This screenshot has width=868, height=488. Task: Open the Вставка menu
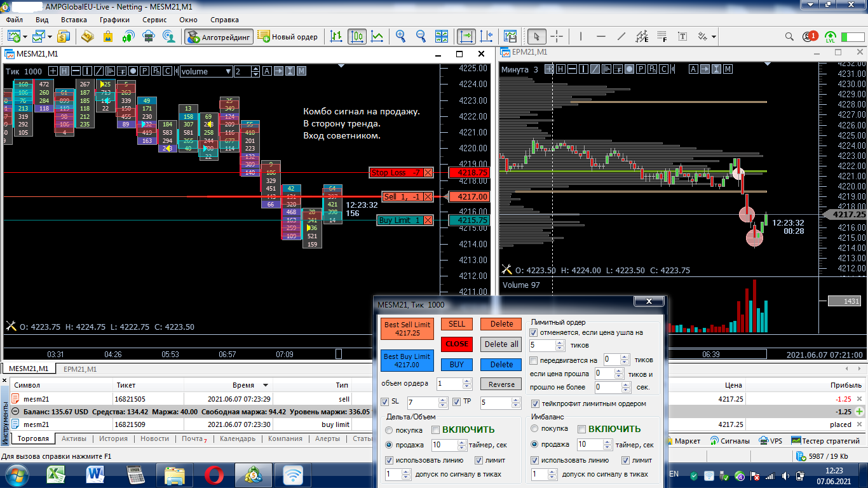tap(74, 20)
